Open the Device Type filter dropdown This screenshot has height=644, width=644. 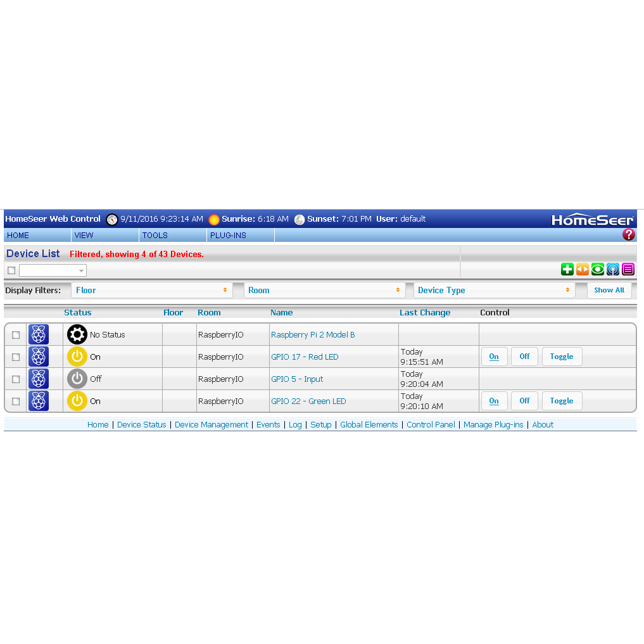click(494, 290)
